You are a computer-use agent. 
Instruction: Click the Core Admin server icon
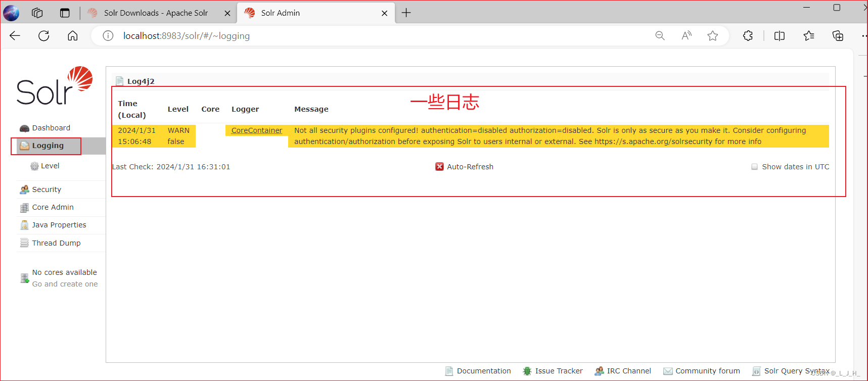[x=24, y=208]
